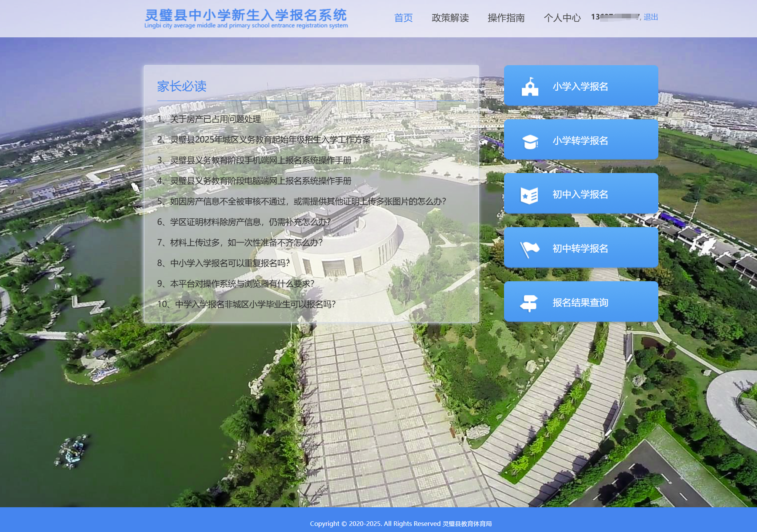The width and height of the screenshot is (757, 532).
Task: Open the 小学入学报名 registration button
Action: [581, 86]
